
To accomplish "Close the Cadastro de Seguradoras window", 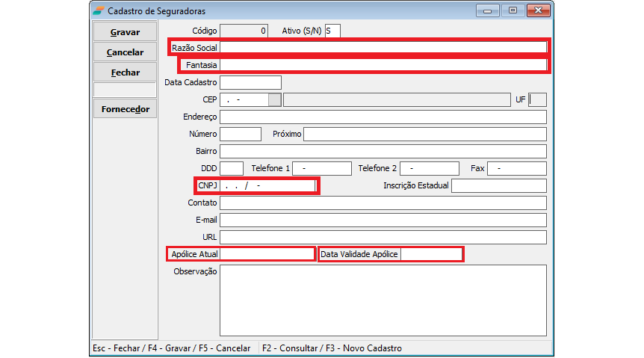I will point(539,10).
